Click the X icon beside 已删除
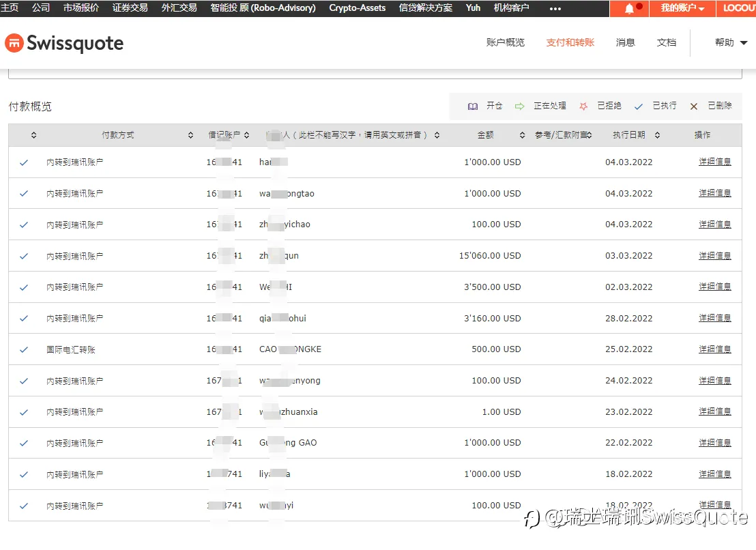This screenshot has height=550, width=756. click(x=693, y=106)
